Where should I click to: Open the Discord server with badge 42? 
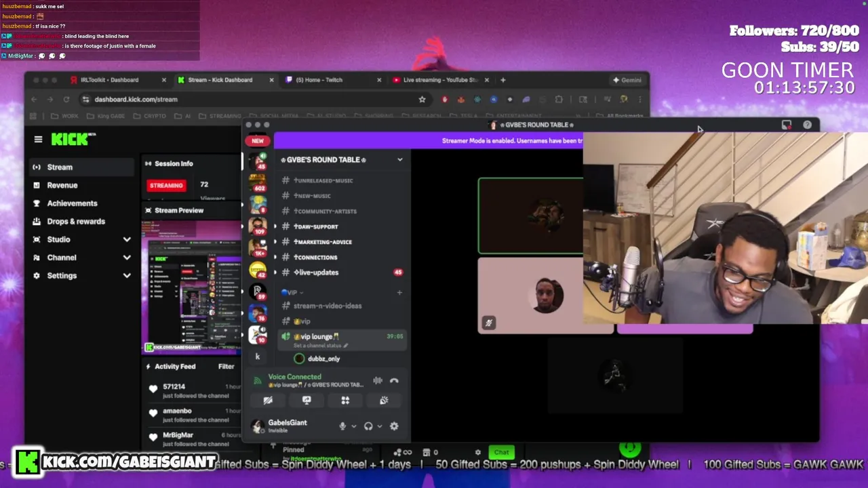click(x=257, y=269)
